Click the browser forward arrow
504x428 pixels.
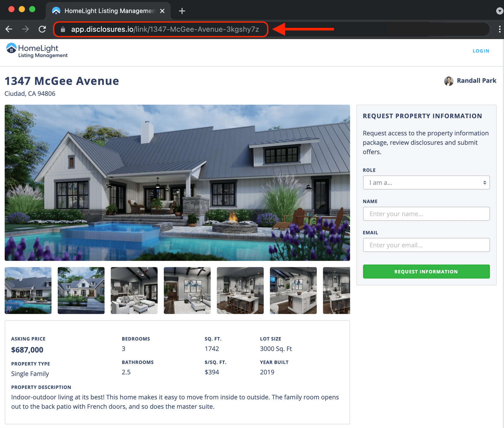[x=25, y=29]
